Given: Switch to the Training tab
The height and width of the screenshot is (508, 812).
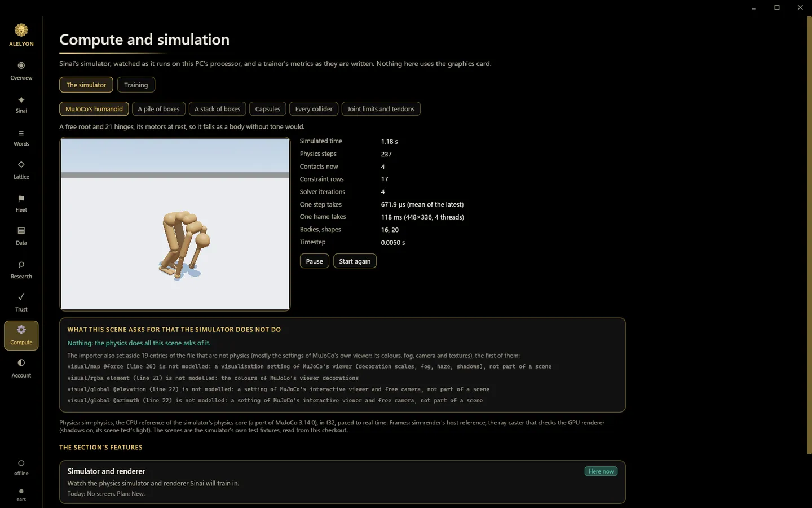Looking at the screenshot, I should (136, 85).
